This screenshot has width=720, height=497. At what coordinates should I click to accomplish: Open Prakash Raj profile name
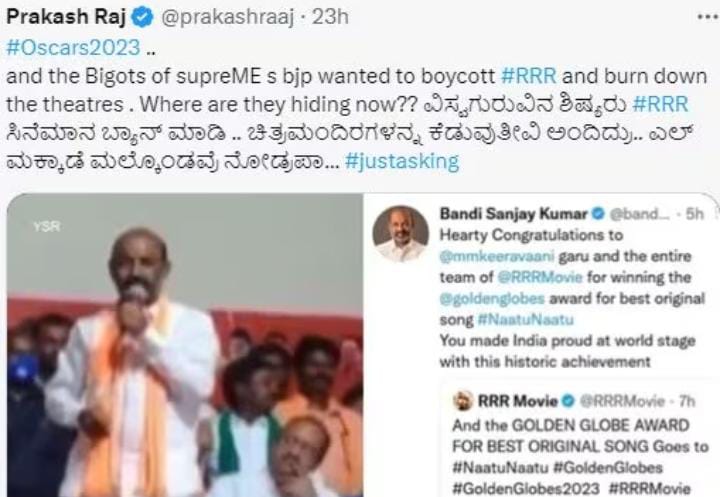[66, 17]
